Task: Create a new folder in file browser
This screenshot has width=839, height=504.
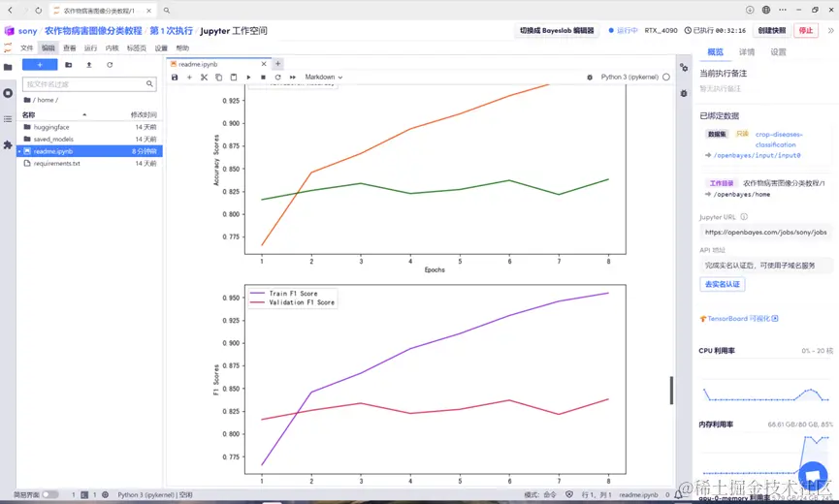Action: tap(69, 65)
